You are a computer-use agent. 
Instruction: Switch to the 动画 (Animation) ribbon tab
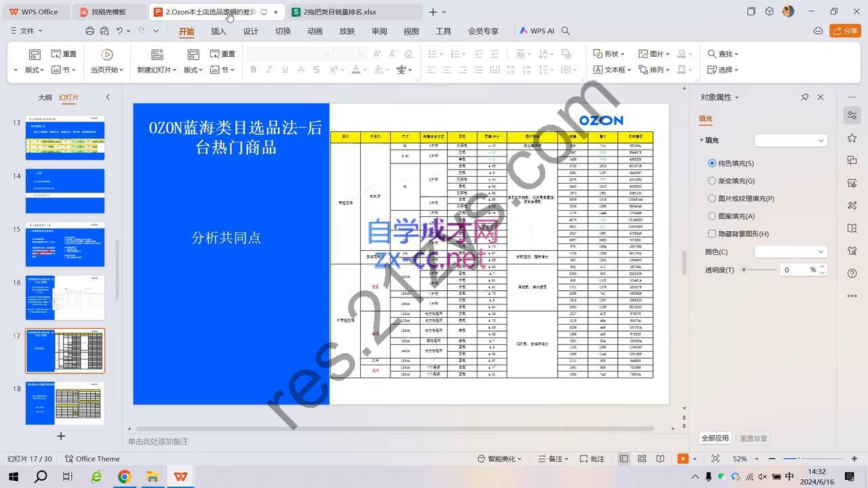tap(315, 31)
